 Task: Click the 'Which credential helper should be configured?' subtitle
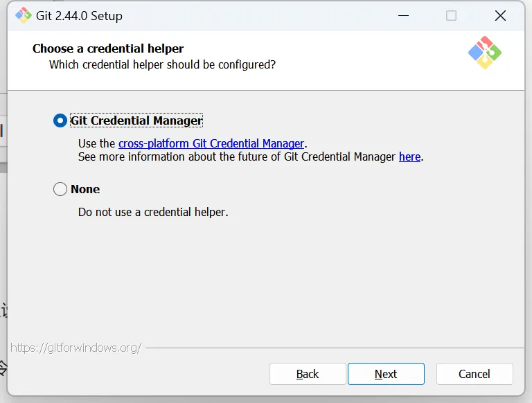162,64
